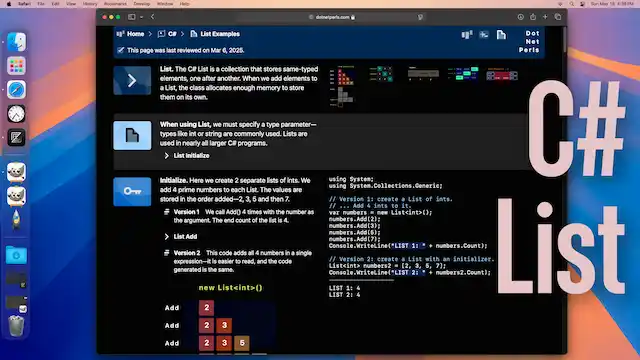
Task: Click the List Examples breadcrumb icon
Action: 193,34
